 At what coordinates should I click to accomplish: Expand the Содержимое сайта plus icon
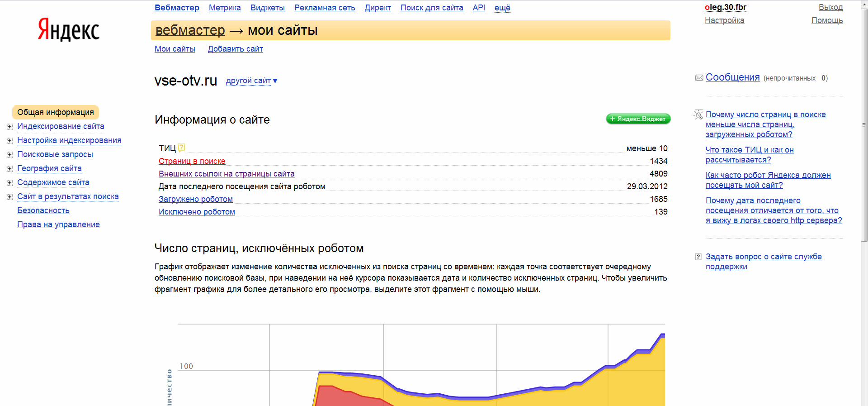(x=9, y=183)
